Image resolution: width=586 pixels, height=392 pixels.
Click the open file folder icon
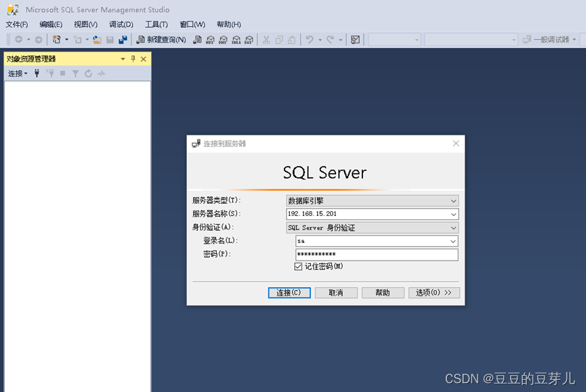[x=97, y=39]
